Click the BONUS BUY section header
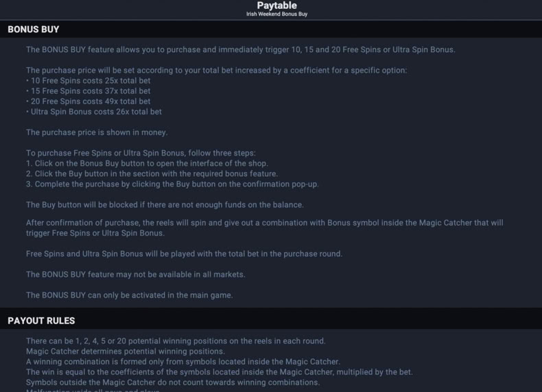 pos(33,29)
